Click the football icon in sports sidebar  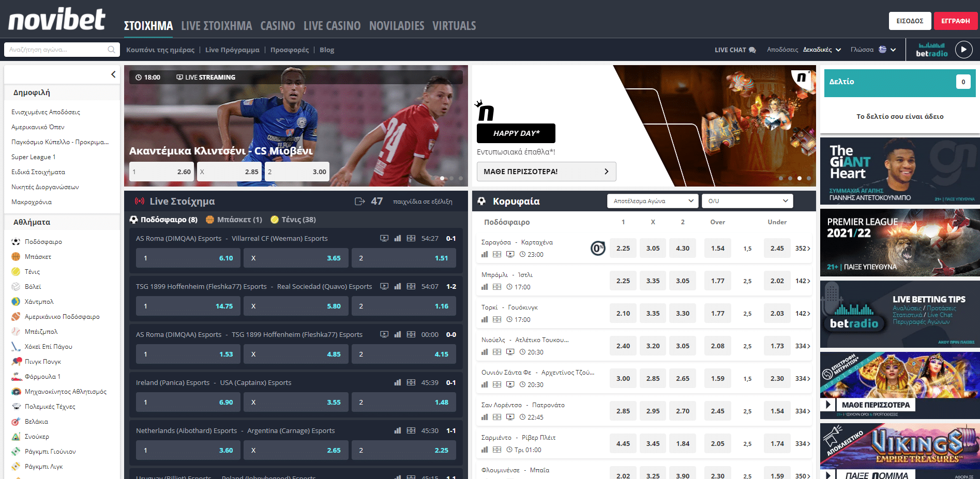pos(16,241)
